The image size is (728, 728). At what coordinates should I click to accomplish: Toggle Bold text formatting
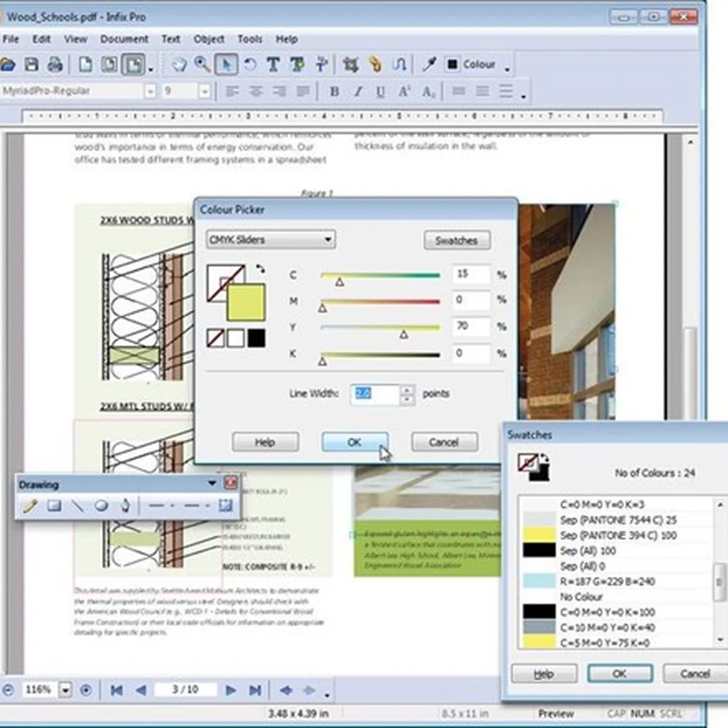[334, 92]
